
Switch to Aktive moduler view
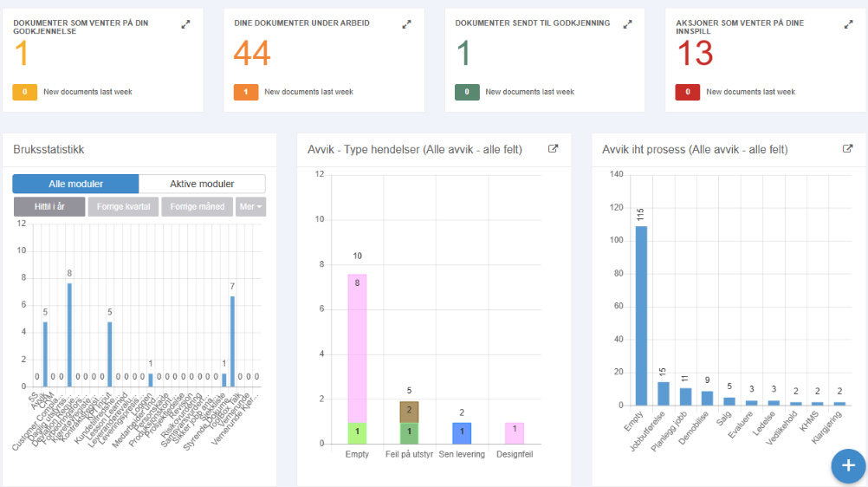[x=202, y=184]
